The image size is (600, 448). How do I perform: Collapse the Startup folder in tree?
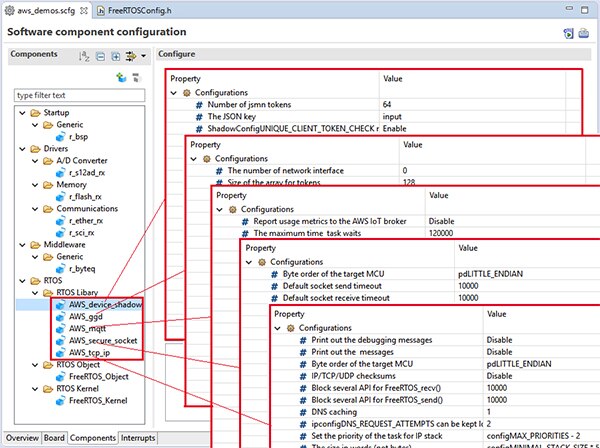click(x=22, y=114)
